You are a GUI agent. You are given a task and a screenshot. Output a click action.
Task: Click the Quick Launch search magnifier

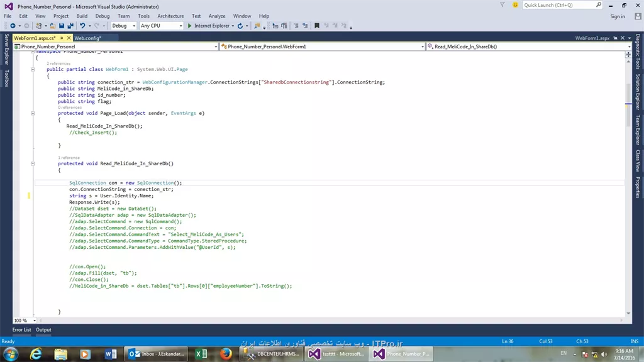pos(599,5)
